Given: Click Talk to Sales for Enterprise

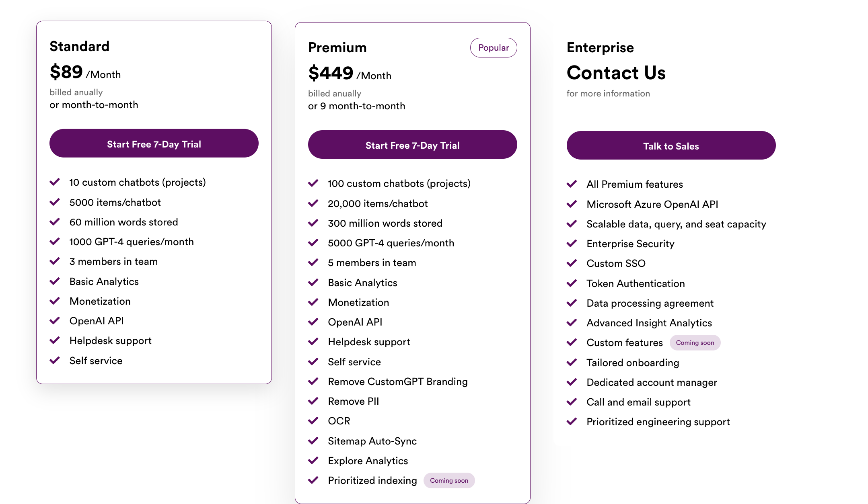Looking at the screenshot, I should (671, 145).
